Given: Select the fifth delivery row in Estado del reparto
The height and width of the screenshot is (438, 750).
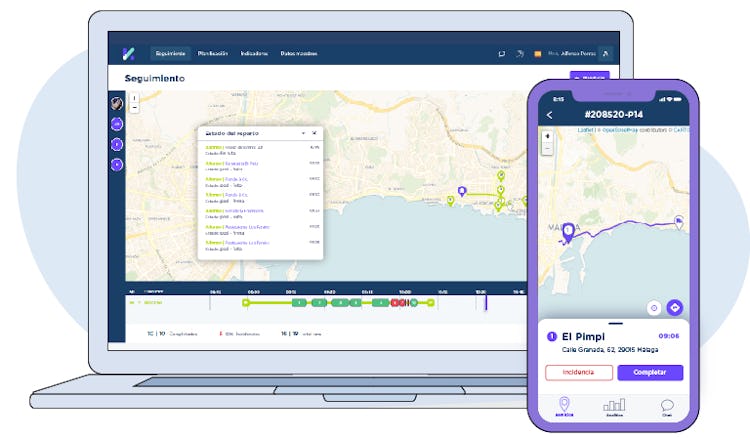Looking at the screenshot, I should tap(261, 214).
